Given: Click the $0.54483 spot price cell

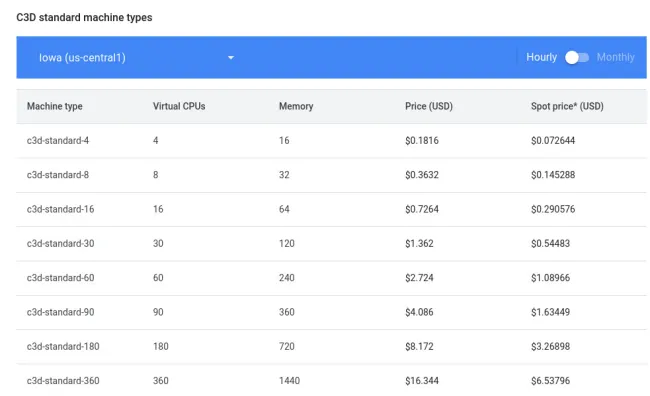Looking at the screenshot, I should 551,243.
